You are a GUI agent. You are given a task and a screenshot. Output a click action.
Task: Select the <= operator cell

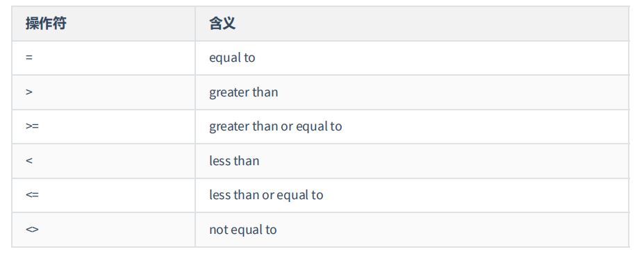click(104, 195)
